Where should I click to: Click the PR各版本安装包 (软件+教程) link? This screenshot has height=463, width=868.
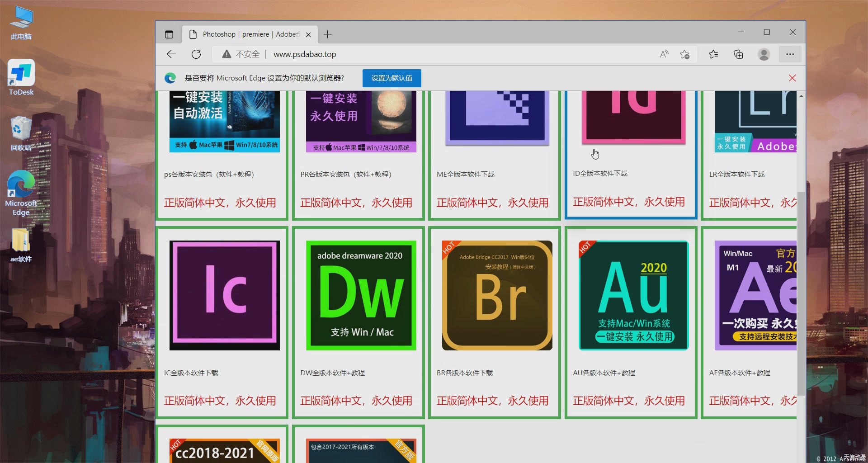[346, 175]
